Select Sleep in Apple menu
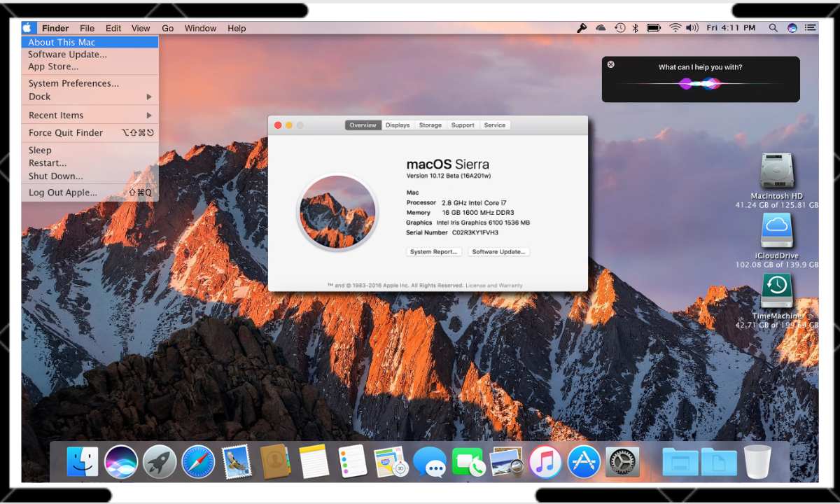The image size is (840, 504). coord(90,150)
